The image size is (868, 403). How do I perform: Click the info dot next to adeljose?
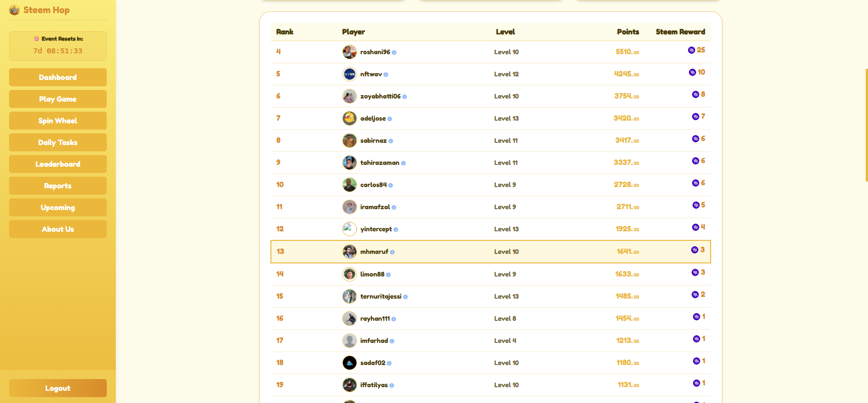point(390,119)
